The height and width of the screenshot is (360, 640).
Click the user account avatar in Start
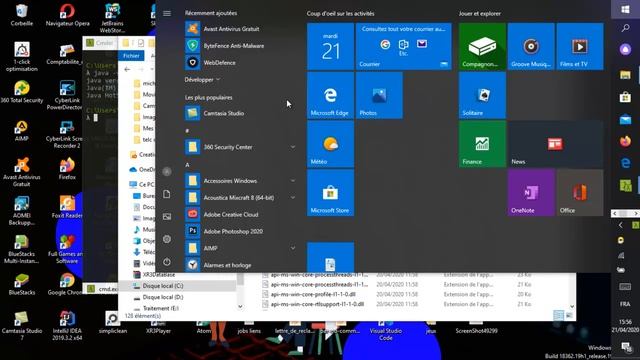pos(167,172)
